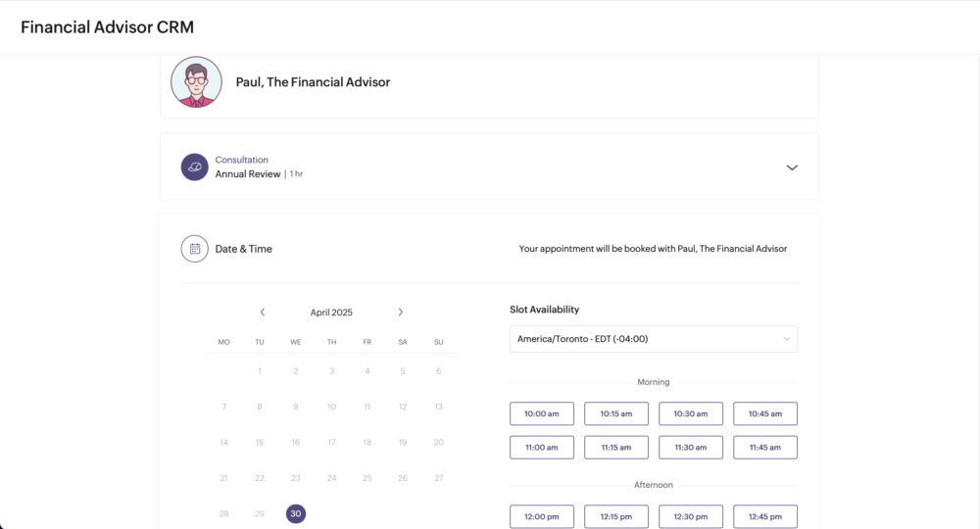Select the 10:00 am time slot
Viewport: 980px width, 529px height.
(x=541, y=413)
